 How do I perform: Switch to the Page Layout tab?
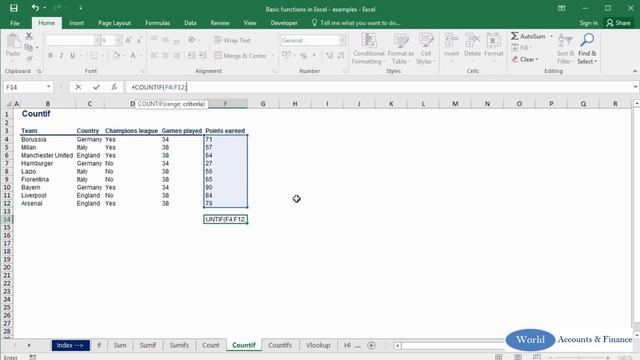[x=114, y=23]
